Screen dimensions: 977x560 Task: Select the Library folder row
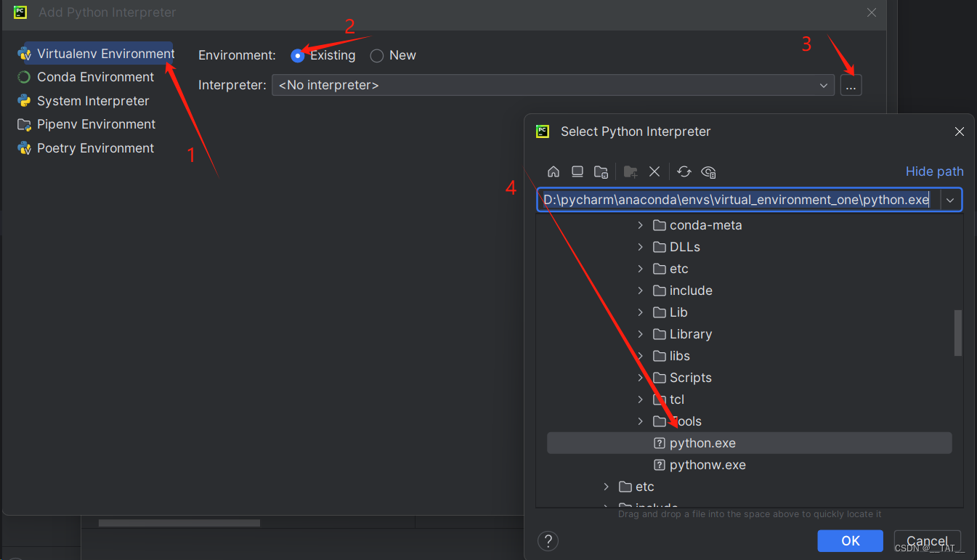pos(749,334)
